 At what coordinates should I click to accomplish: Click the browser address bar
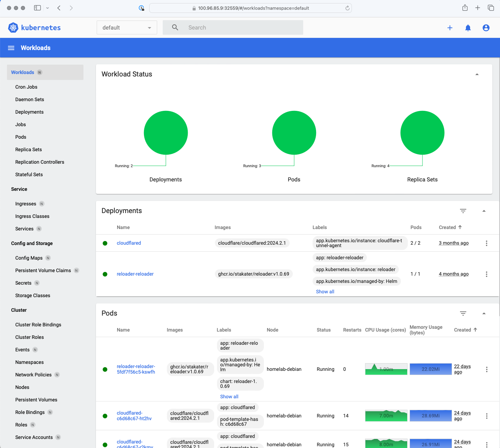250,8
